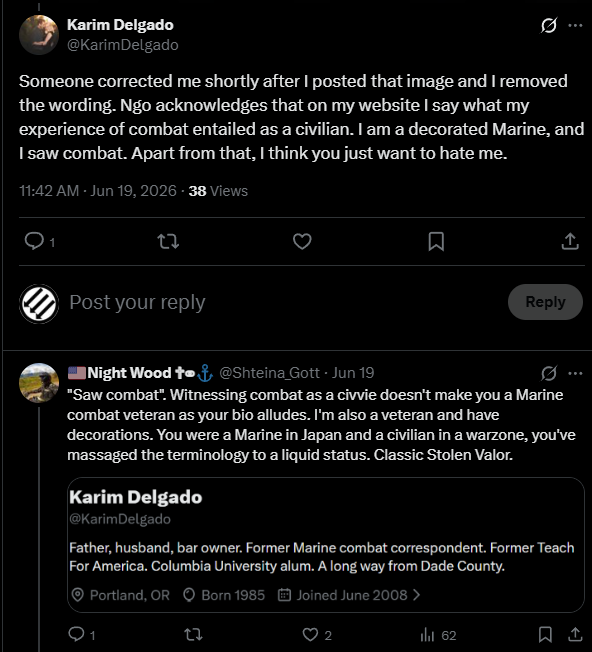Click the grayed-out Reply button
Image resolution: width=592 pixels, height=652 pixels.
[545, 302]
